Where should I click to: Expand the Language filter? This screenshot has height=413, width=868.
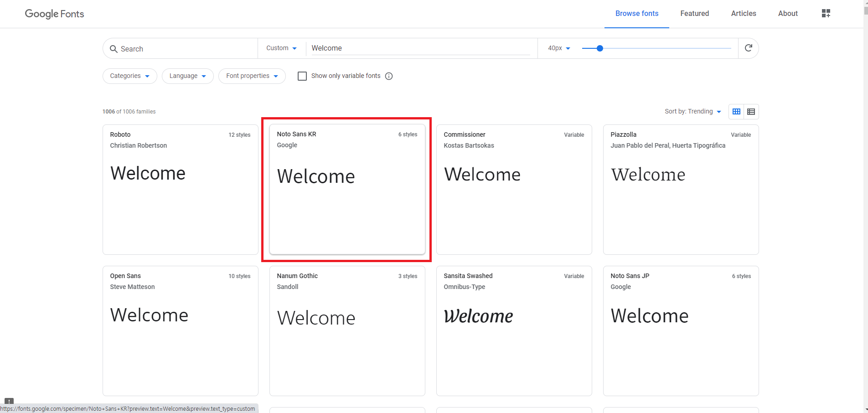point(188,76)
